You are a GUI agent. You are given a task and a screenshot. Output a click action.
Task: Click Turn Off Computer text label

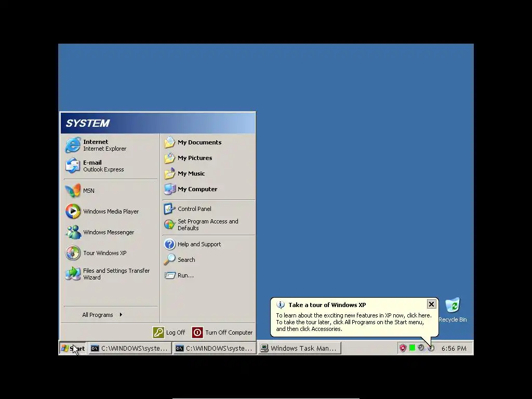229,332
